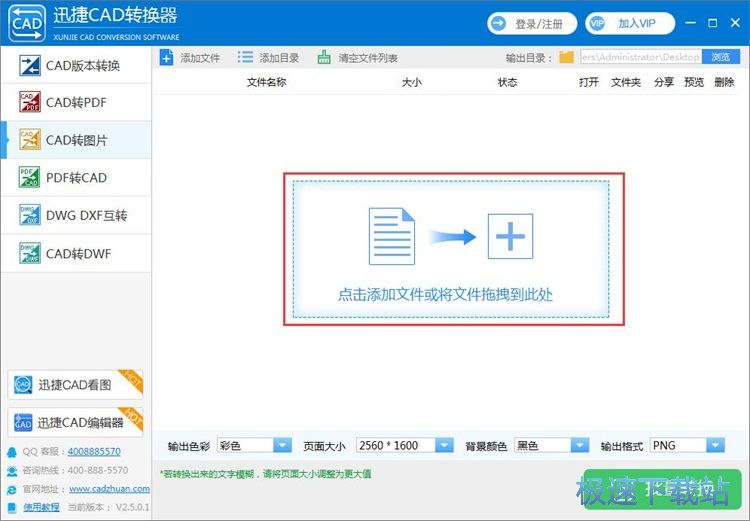Screen dimensions: 750x521
Task: Switch to PDF转CAD tab
Action: pyautogui.click(x=77, y=177)
